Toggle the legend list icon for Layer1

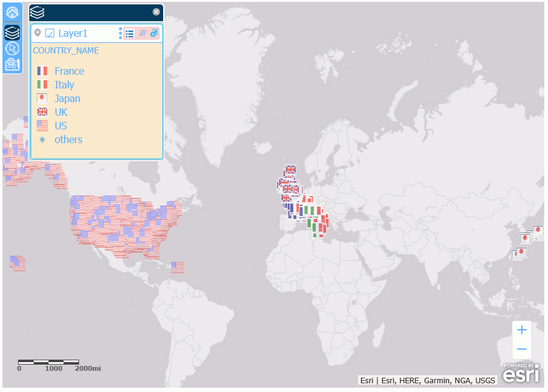pyautogui.click(x=130, y=33)
